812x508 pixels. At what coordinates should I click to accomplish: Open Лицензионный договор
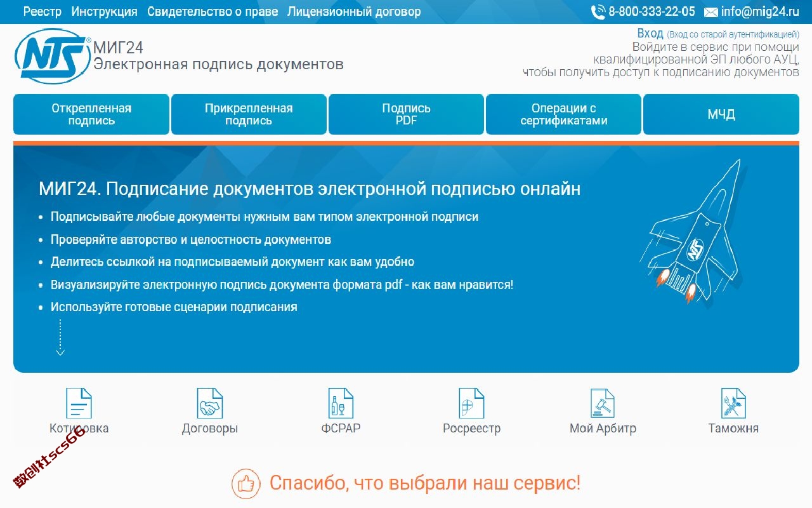pyautogui.click(x=354, y=12)
